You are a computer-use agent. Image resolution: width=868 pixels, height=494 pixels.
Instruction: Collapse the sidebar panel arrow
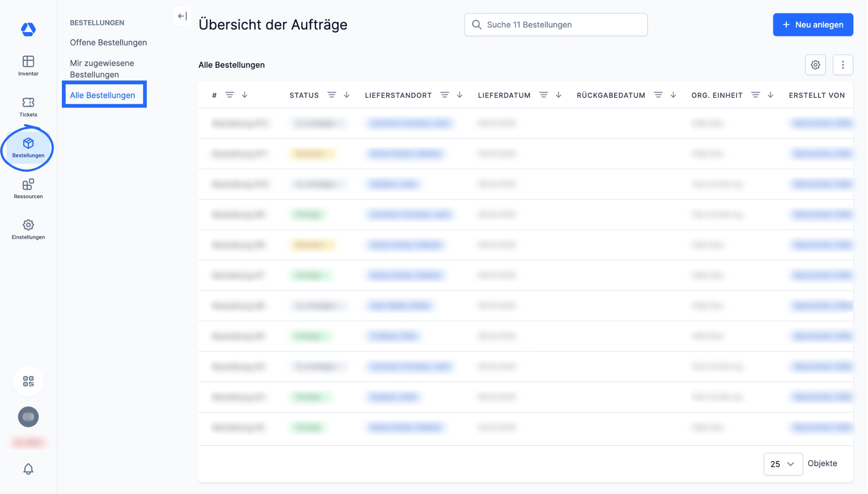182,16
